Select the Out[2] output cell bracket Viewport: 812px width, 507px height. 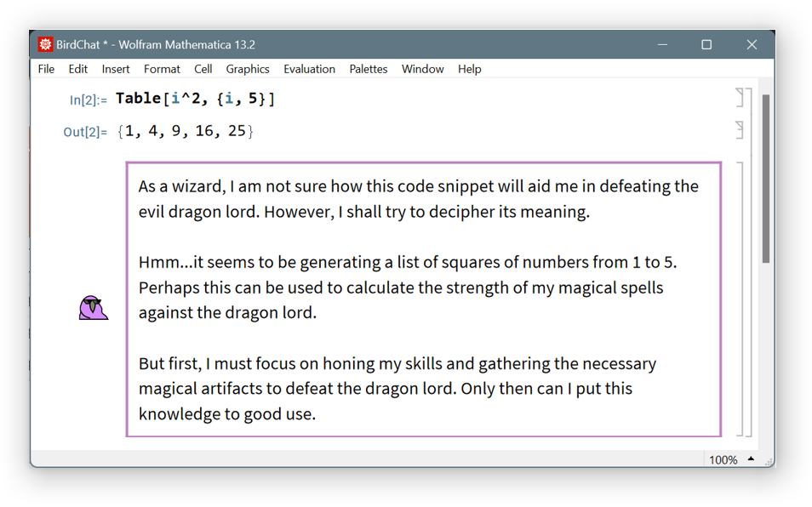[x=740, y=129]
